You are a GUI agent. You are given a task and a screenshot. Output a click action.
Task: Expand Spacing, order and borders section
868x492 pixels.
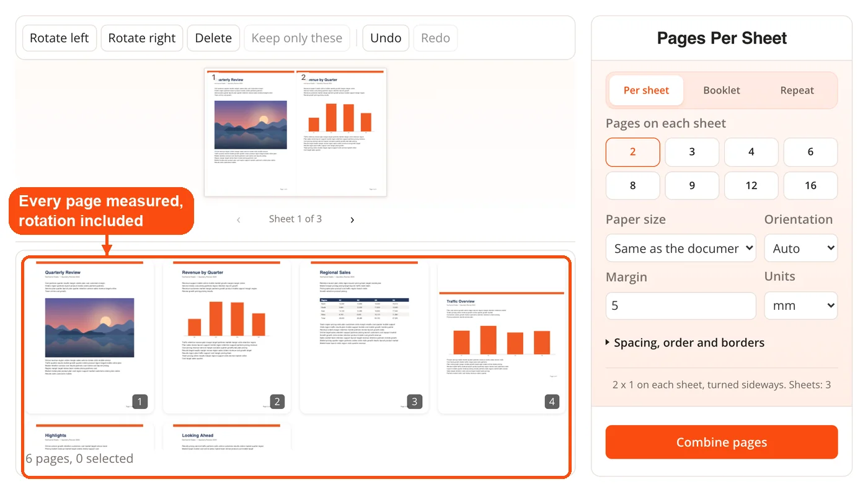tap(685, 343)
